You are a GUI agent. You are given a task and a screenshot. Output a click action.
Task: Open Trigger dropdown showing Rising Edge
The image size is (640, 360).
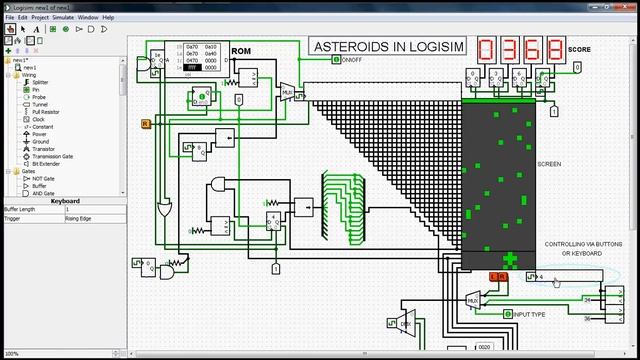95,218
